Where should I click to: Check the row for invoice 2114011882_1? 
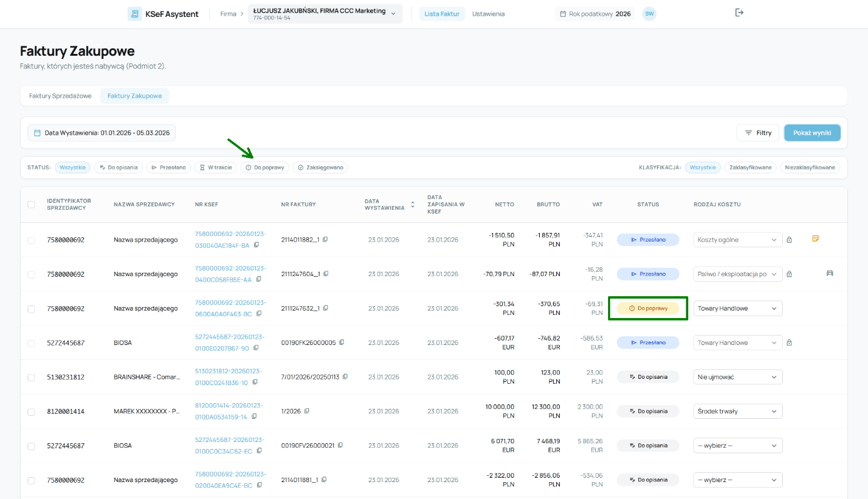coord(31,240)
